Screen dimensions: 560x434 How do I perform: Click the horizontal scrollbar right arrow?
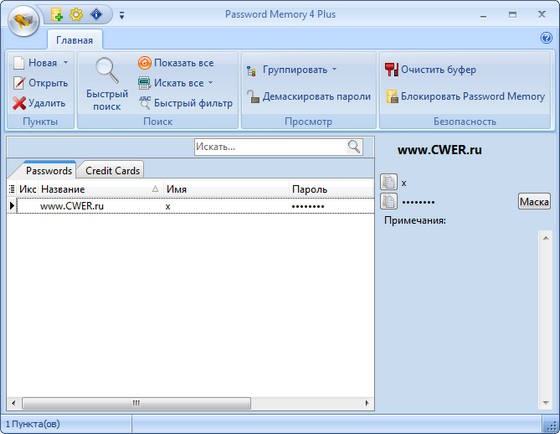pyautogui.click(x=367, y=403)
